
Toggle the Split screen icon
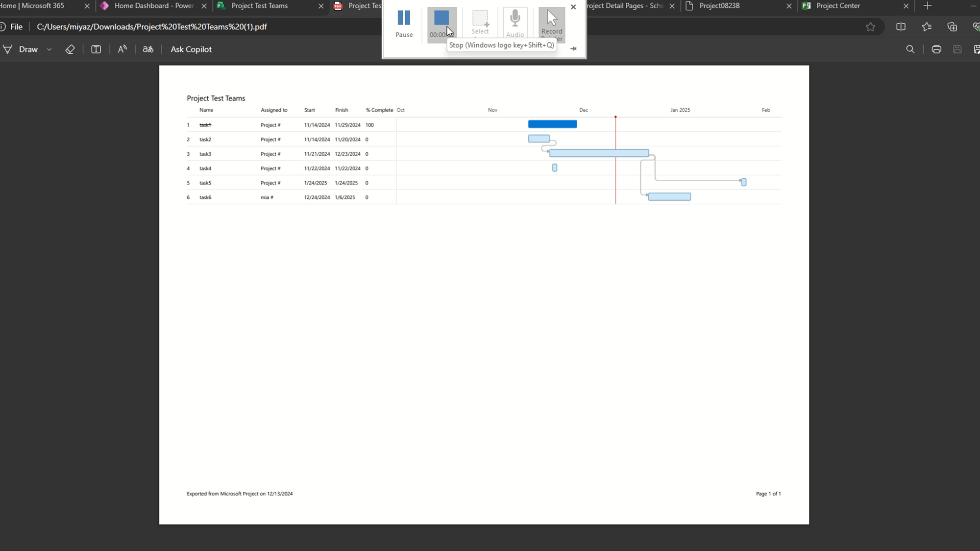[x=901, y=27]
